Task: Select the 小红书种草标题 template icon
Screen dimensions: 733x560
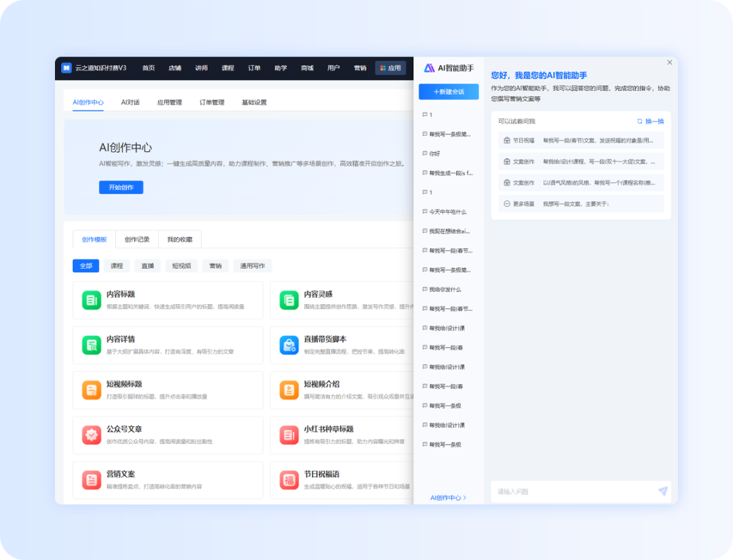Action: [289, 434]
